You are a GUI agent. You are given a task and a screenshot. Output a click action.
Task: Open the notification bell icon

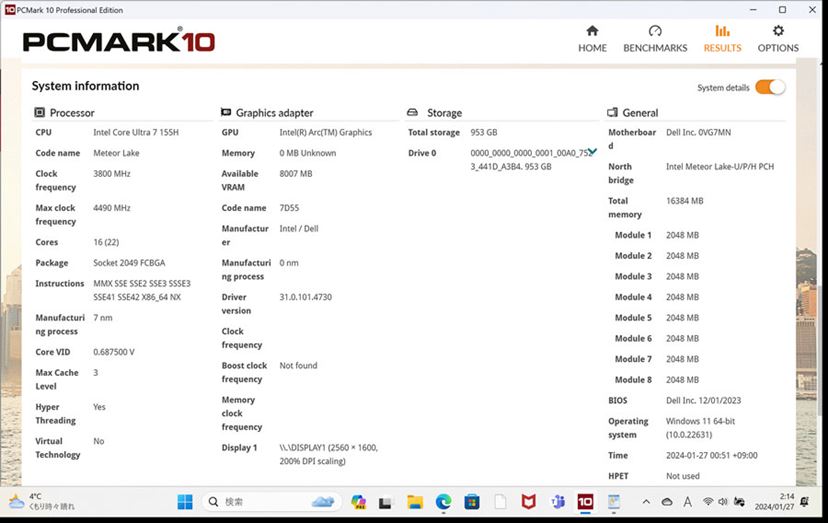pos(804,502)
